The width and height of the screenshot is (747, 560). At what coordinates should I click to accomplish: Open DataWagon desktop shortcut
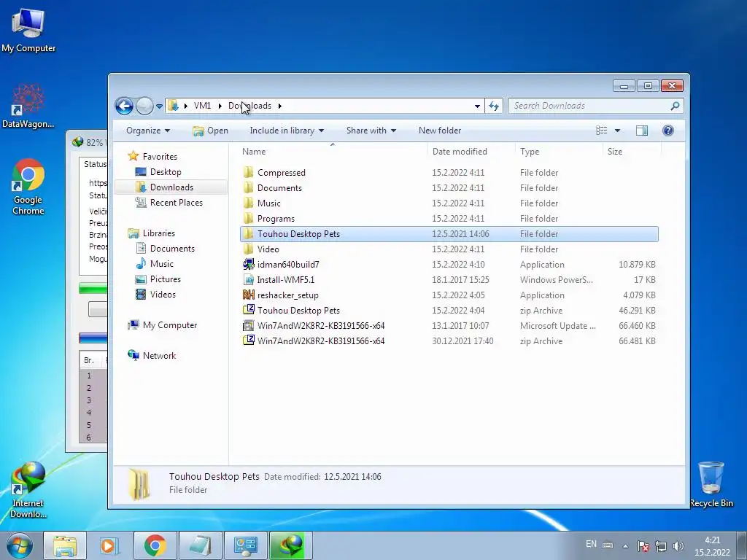28,106
